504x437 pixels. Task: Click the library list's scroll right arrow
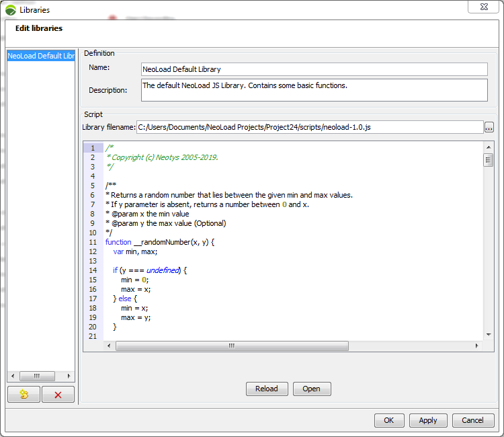(x=68, y=376)
